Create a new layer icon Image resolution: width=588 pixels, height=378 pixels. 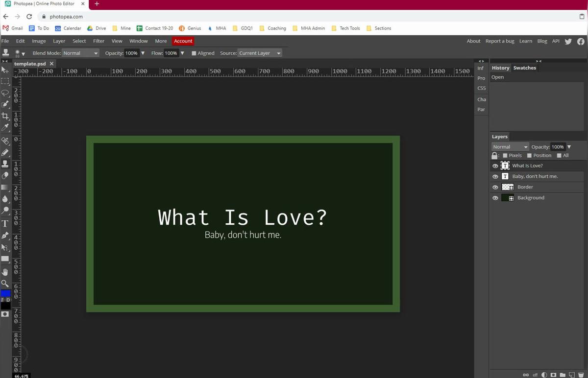[571, 375]
